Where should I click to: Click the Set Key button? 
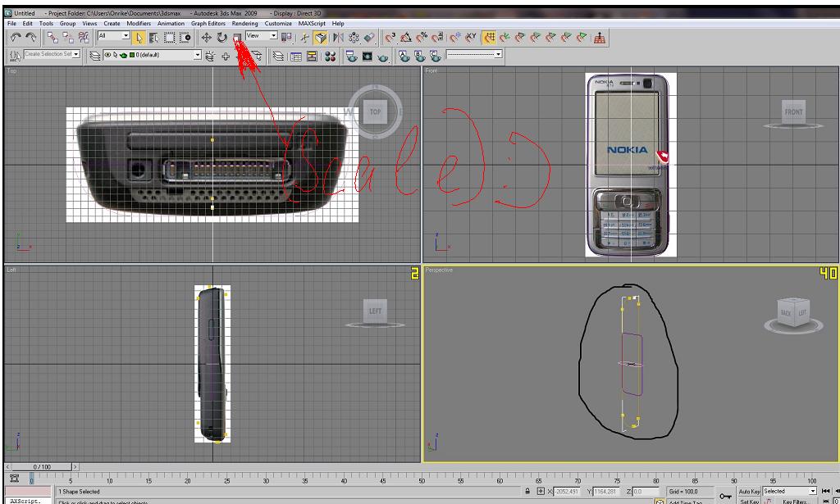[749, 501]
